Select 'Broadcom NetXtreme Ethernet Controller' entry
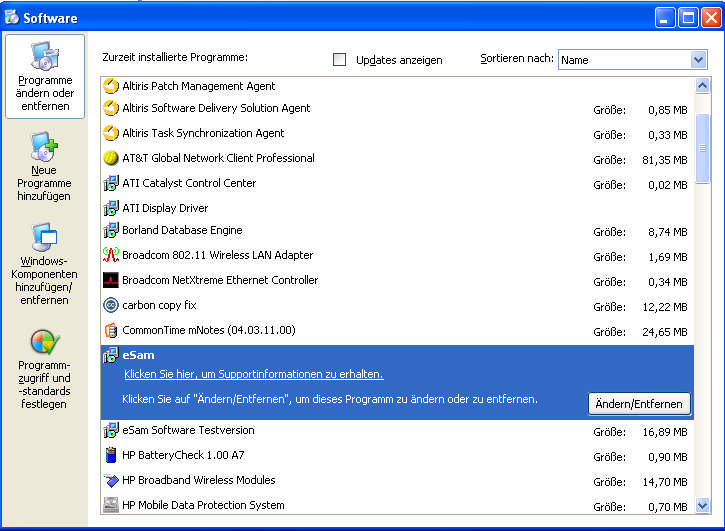 (397, 280)
